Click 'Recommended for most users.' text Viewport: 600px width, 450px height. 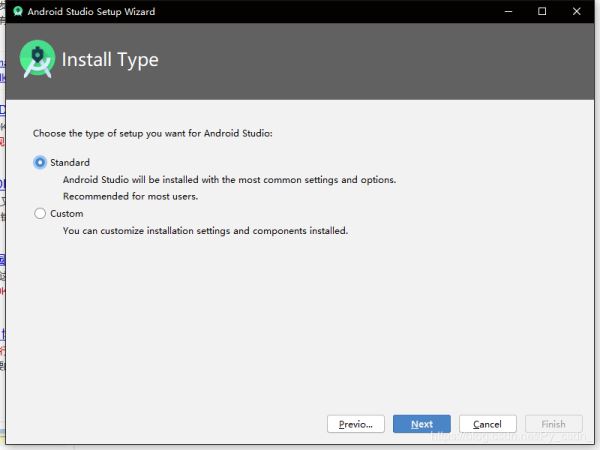click(130, 196)
